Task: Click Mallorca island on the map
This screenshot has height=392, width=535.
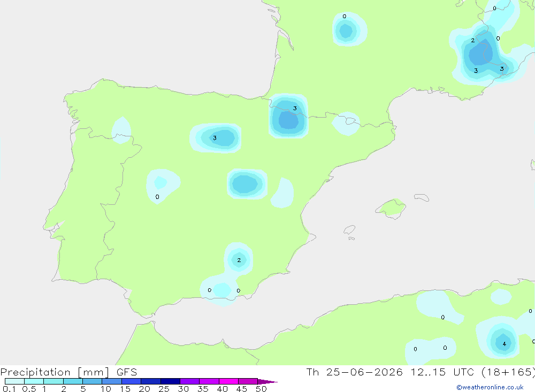Action: (391, 208)
